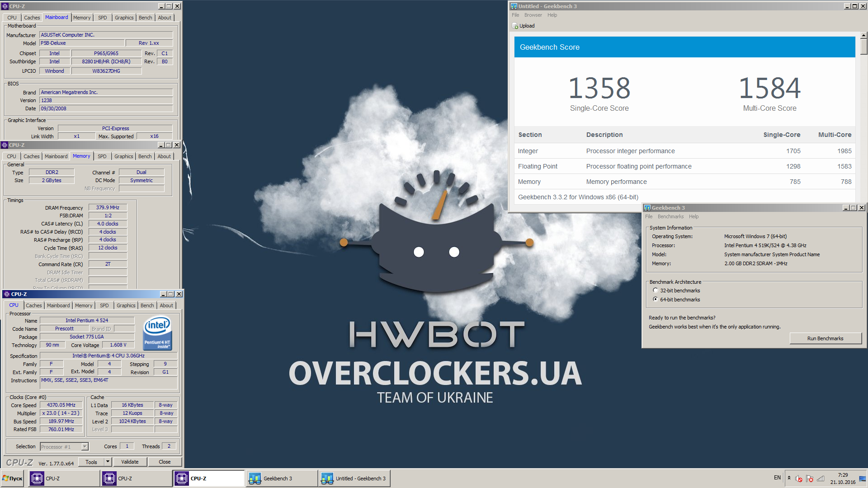The image size is (868, 488).
Task: Click the Integer row in results table
Action: tap(684, 151)
